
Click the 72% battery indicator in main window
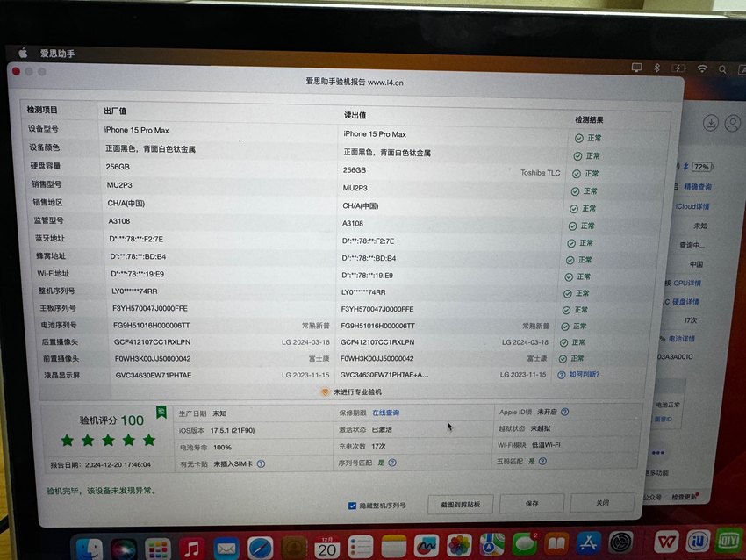click(x=702, y=167)
